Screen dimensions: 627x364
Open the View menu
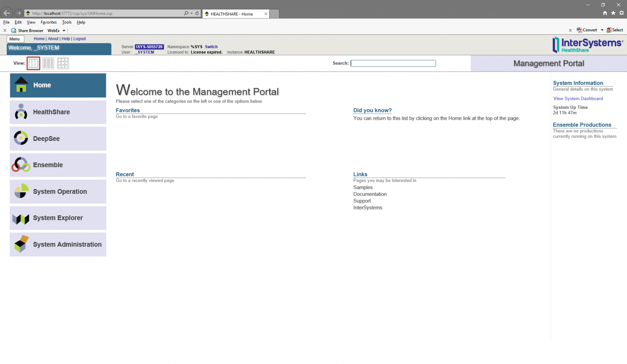tap(31, 22)
